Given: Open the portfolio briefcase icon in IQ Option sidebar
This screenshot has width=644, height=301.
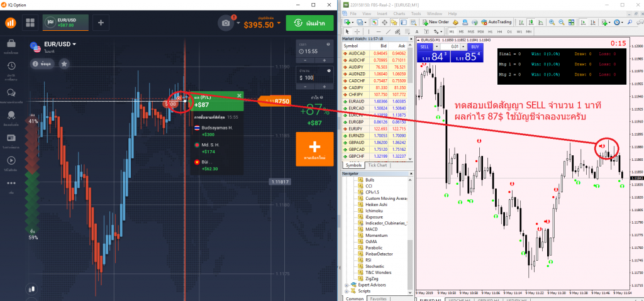Looking at the screenshot, I should tap(11, 43).
